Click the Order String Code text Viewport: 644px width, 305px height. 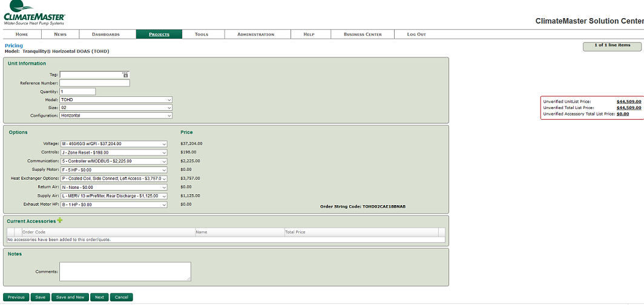click(363, 206)
